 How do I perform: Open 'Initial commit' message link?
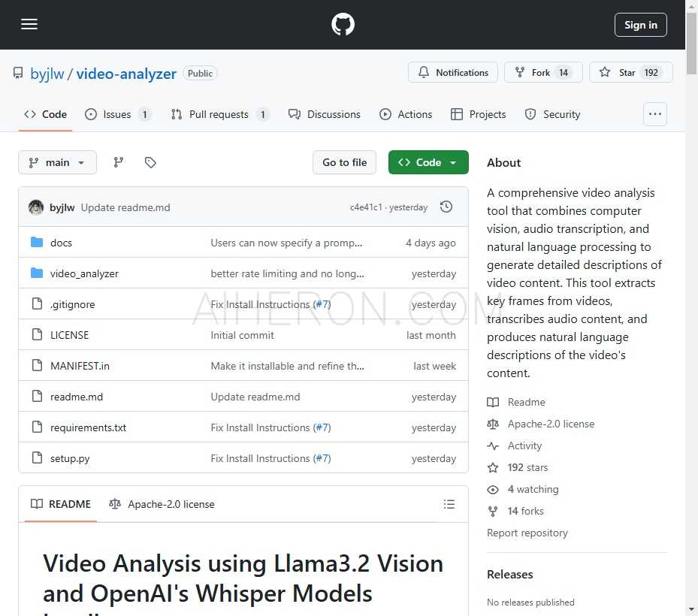point(242,335)
